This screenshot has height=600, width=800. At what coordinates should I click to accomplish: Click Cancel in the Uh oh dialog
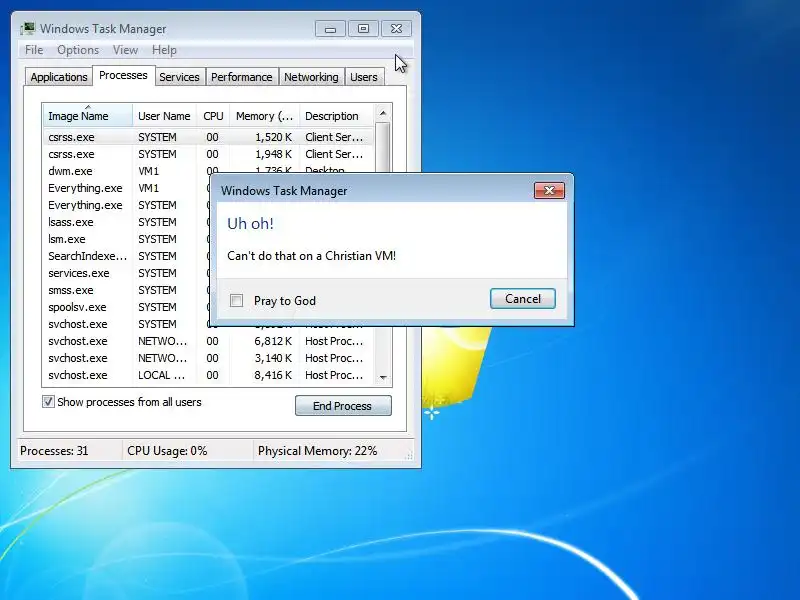pyautogui.click(x=522, y=299)
